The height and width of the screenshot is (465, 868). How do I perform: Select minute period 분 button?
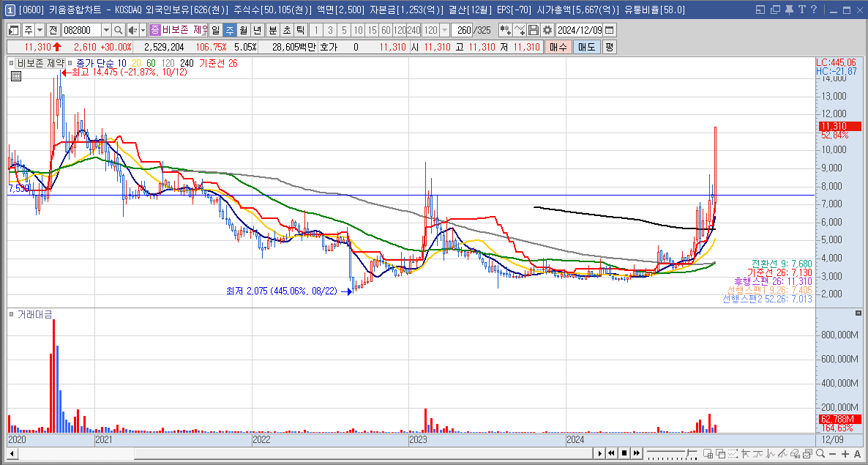(273, 31)
